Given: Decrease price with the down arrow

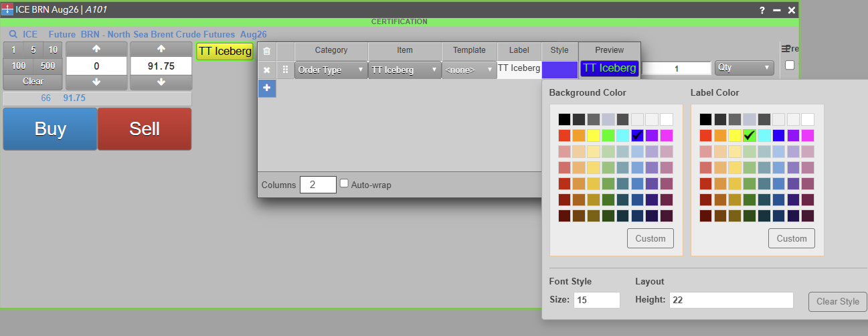Looking at the screenshot, I should (161, 82).
